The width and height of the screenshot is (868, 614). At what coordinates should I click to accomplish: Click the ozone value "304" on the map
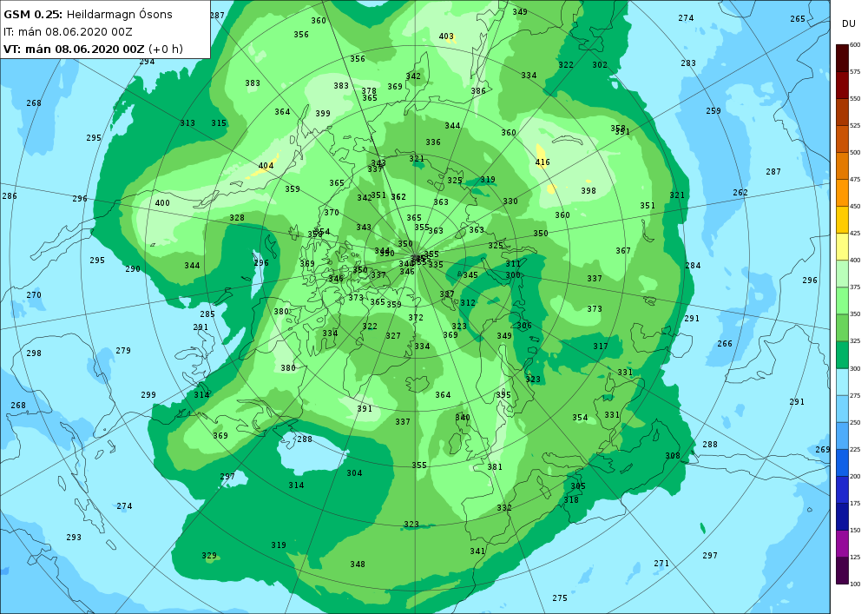point(354,473)
